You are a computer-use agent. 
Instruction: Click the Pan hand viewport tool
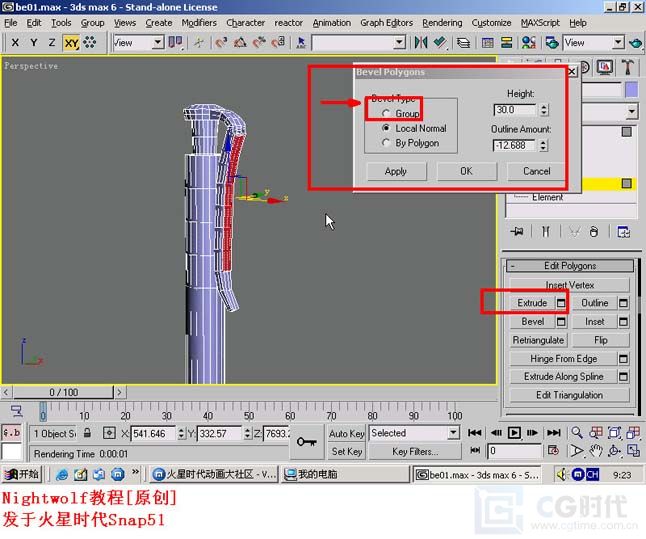click(x=595, y=451)
